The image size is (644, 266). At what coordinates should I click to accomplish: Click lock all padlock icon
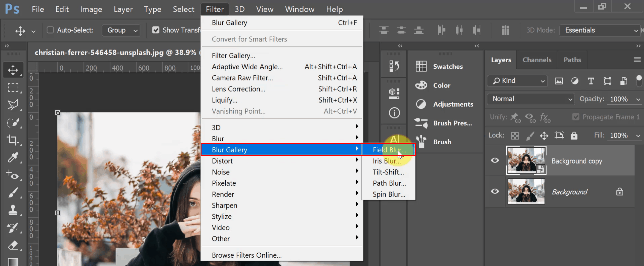tap(574, 136)
